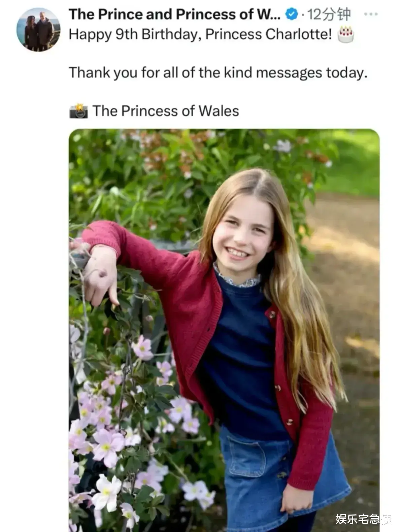Select the 'Happy 9th Birthday, Princess Charlotte!' text
The image size is (397, 532).
tap(200, 34)
